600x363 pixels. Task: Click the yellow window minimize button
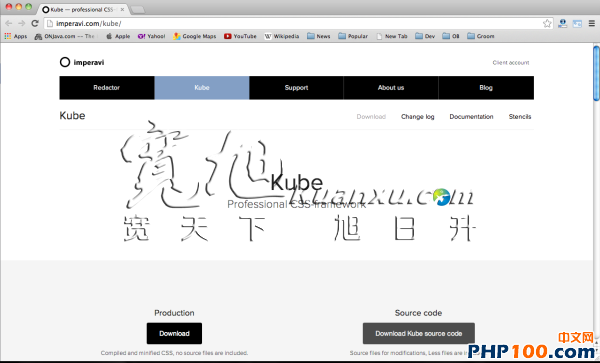tap(18, 7)
